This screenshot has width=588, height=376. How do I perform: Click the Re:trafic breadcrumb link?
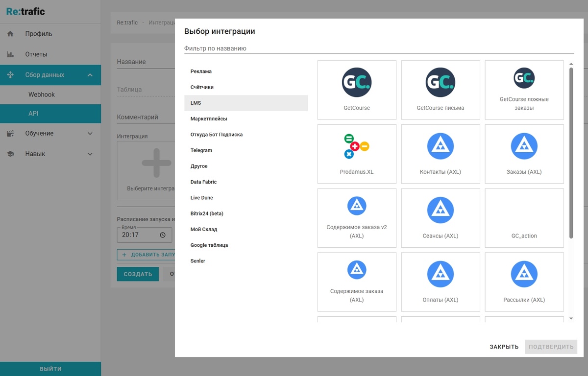tap(127, 23)
